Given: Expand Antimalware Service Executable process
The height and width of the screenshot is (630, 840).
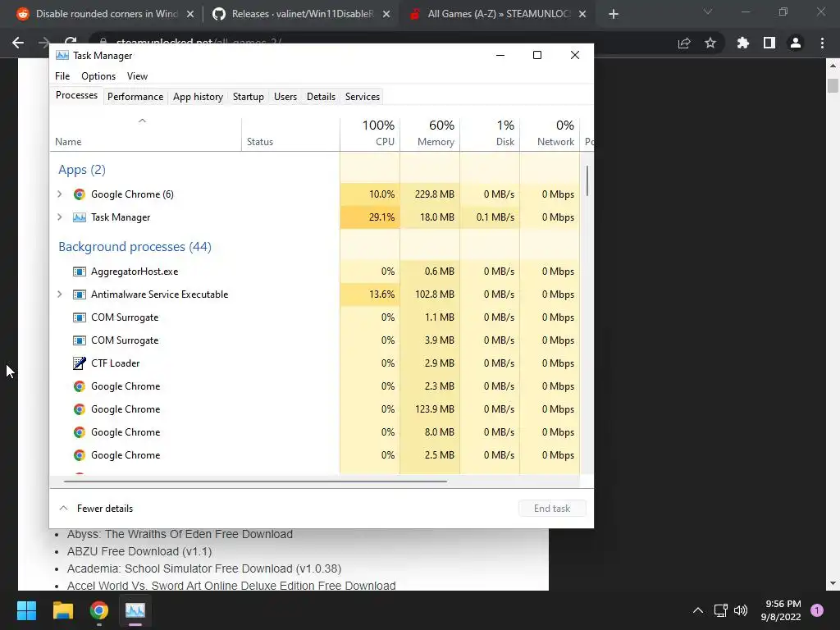Looking at the screenshot, I should (59, 294).
